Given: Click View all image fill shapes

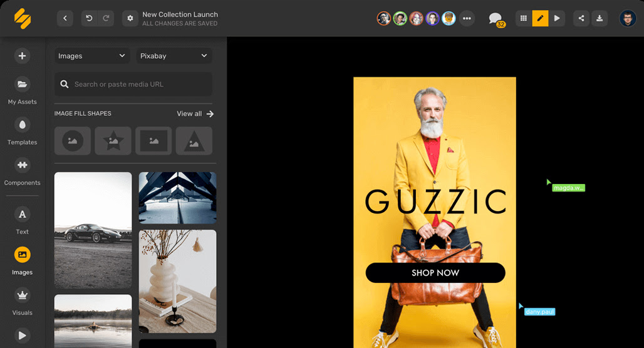Looking at the screenshot, I should 195,114.
